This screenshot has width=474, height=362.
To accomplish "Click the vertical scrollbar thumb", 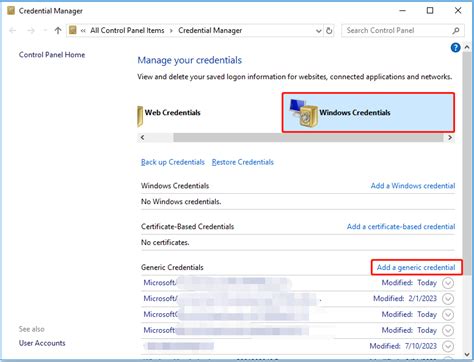I will (467, 163).
